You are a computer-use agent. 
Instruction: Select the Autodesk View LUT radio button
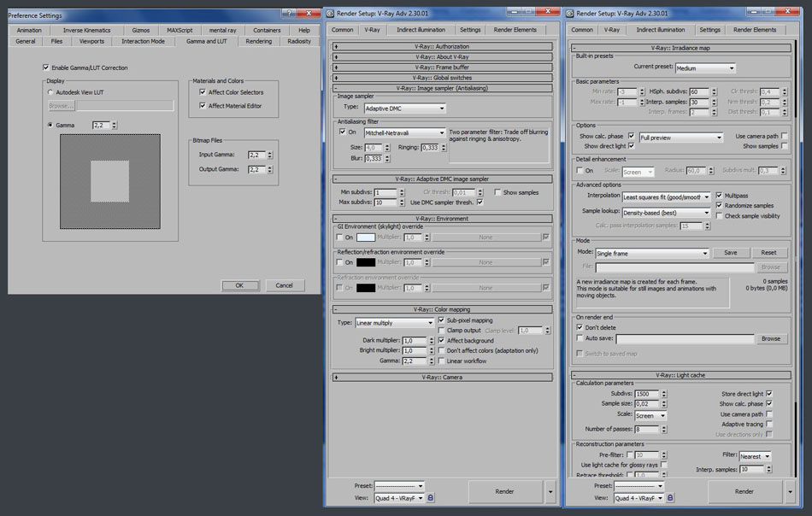click(50, 91)
